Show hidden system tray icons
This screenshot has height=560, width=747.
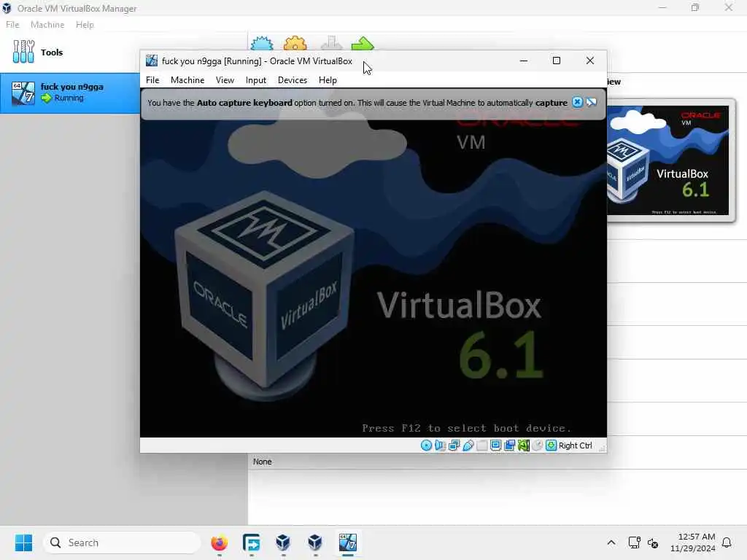coord(611,542)
